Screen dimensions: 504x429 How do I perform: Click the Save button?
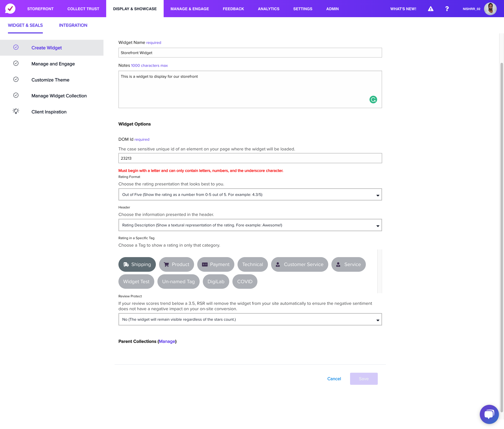pos(364,379)
